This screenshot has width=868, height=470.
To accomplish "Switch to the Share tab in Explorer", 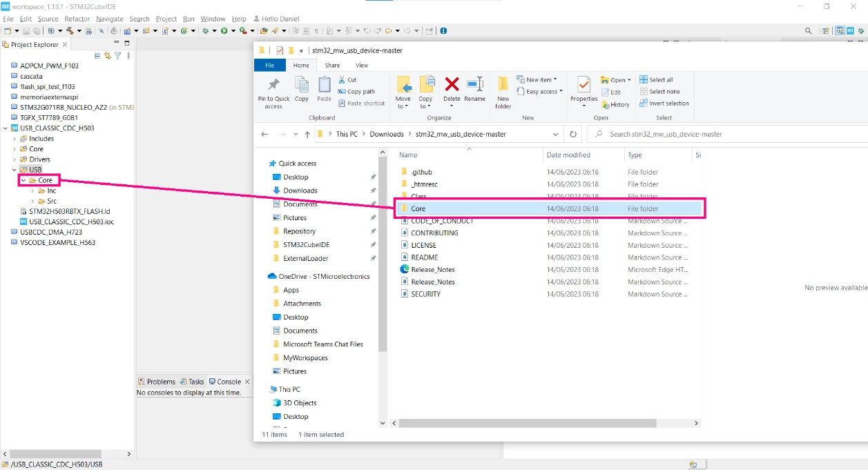I will click(332, 66).
